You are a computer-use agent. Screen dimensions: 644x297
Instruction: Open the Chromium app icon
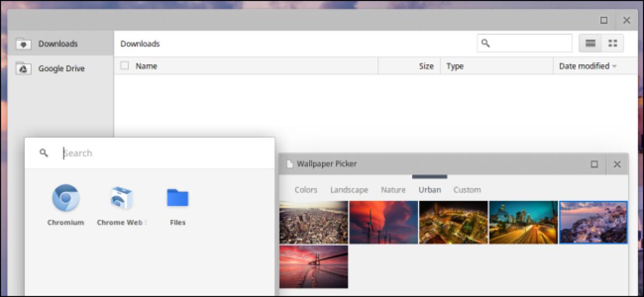click(65, 198)
